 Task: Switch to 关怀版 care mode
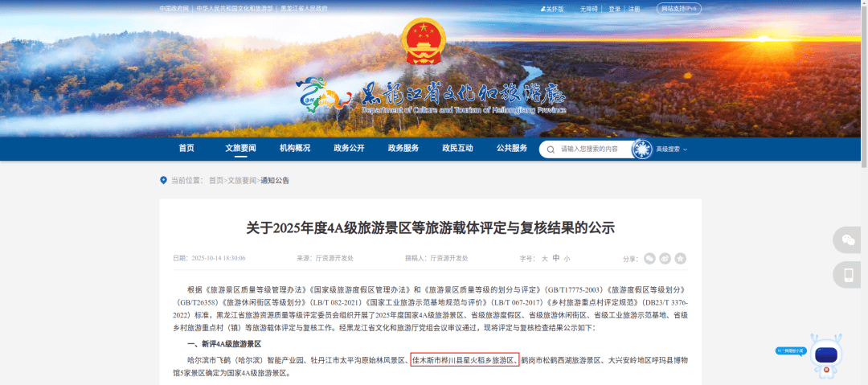click(x=552, y=9)
